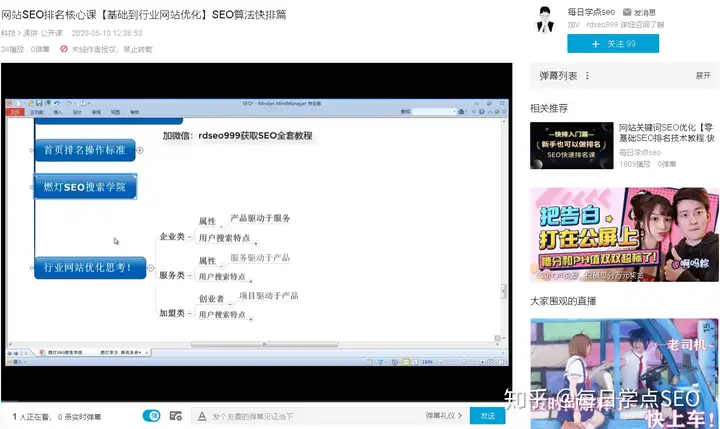Open the red 文件 tab in MindManager
Viewport: 720px width, 429px height.
tap(15, 112)
